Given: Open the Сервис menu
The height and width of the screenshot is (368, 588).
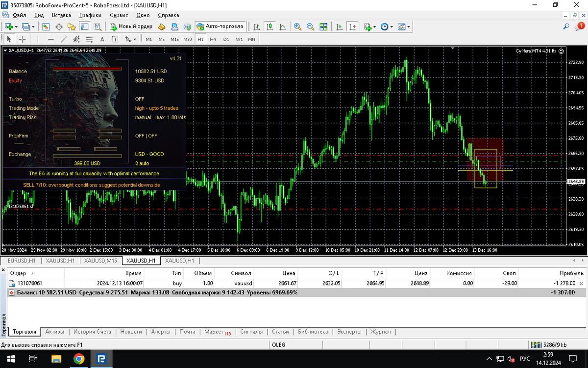Looking at the screenshot, I should point(118,15).
